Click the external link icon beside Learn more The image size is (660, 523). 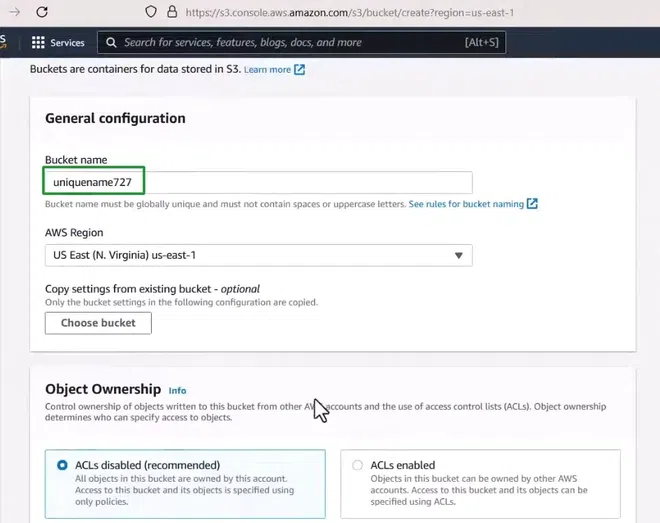click(299, 69)
